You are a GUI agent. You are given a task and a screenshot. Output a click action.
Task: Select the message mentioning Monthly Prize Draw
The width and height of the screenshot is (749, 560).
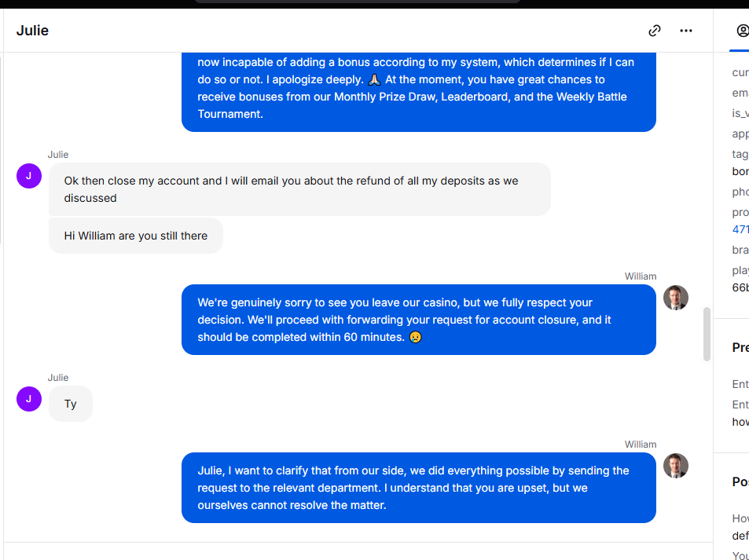point(418,92)
